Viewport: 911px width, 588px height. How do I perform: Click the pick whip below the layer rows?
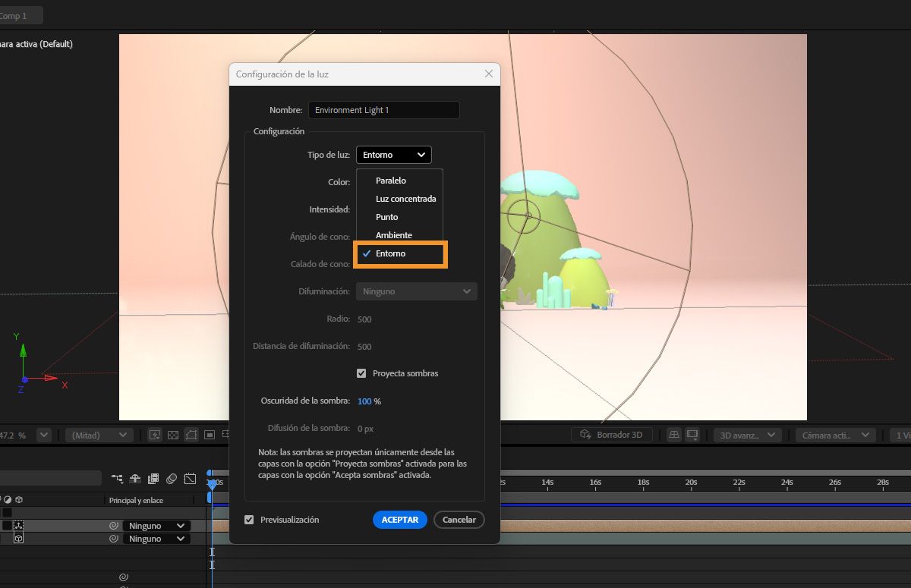(123, 577)
